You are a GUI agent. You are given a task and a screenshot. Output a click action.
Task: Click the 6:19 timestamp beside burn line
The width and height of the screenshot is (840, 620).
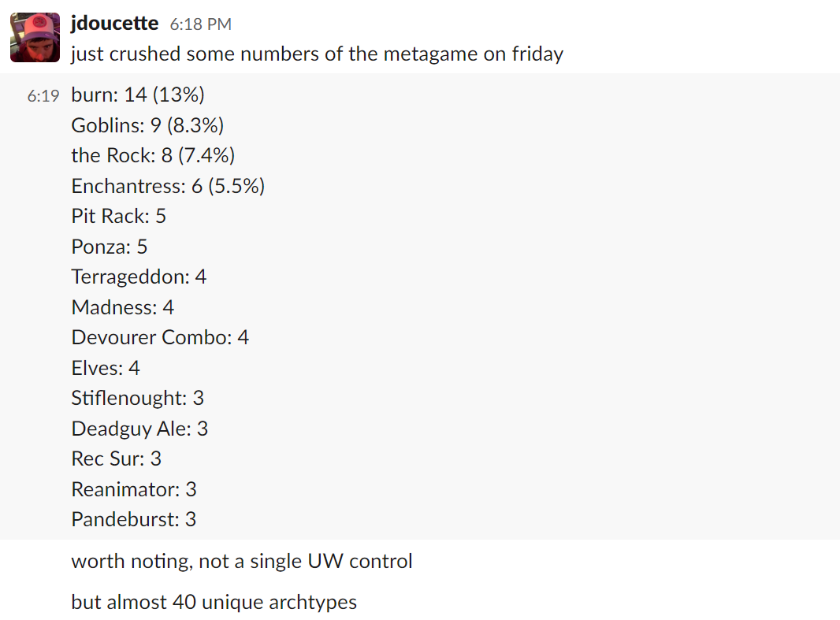pyautogui.click(x=43, y=96)
